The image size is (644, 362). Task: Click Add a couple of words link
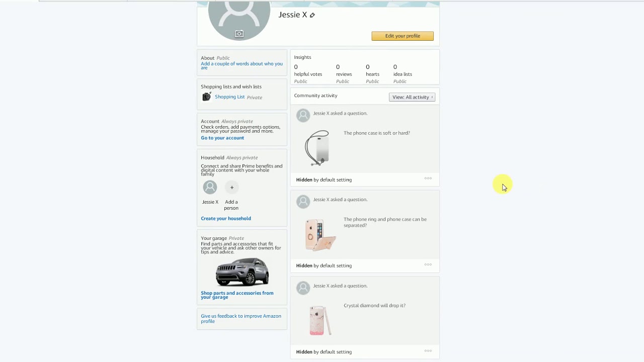tap(242, 65)
